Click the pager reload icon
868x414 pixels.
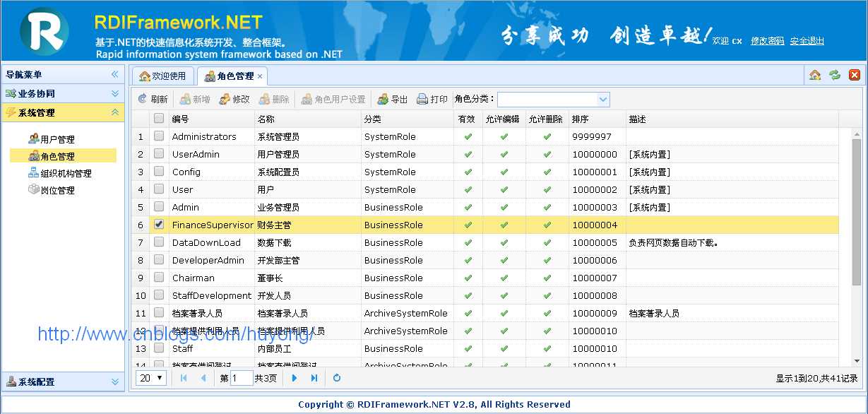pos(337,378)
